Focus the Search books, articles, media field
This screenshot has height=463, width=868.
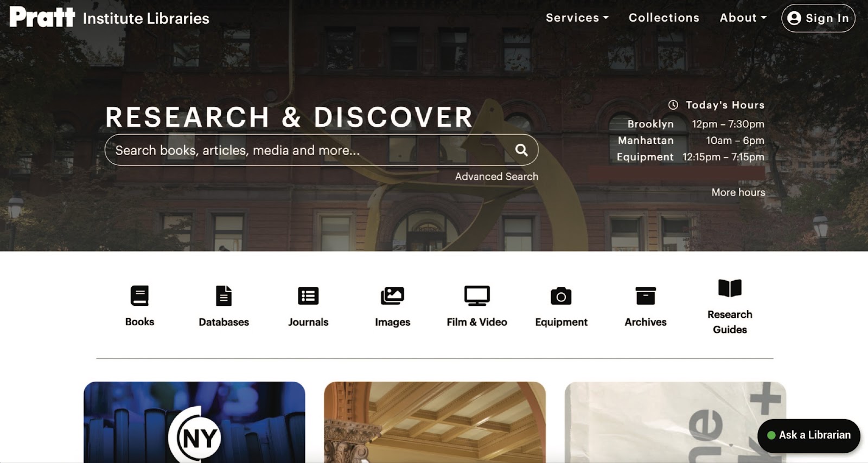pyautogui.click(x=321, y=150)
